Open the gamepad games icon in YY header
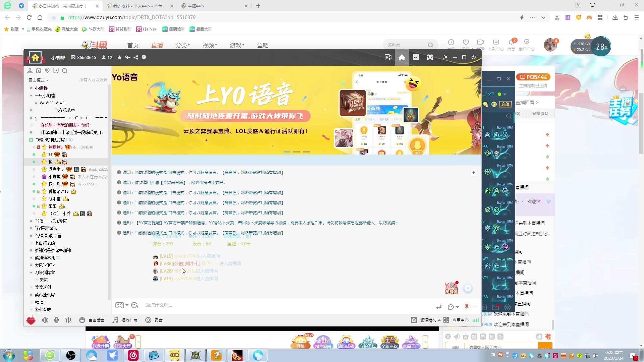644x362 pixels. pos(430,57)
